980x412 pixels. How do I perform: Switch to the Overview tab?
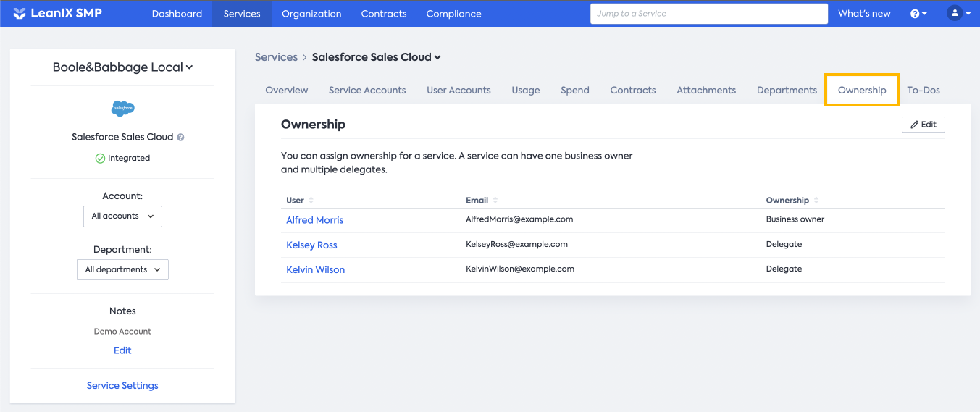[x=287, y=91]
